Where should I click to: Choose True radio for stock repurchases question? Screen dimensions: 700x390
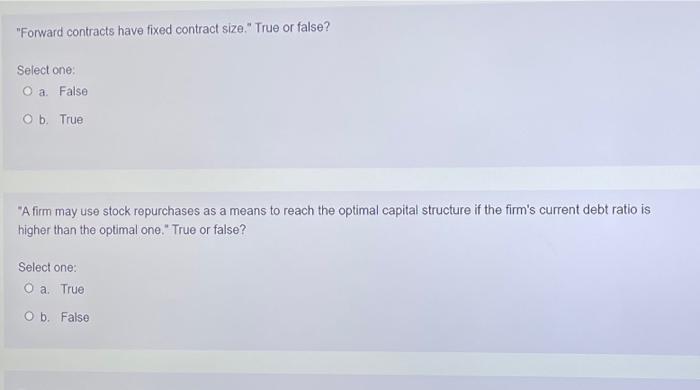(x=29, y=288)
